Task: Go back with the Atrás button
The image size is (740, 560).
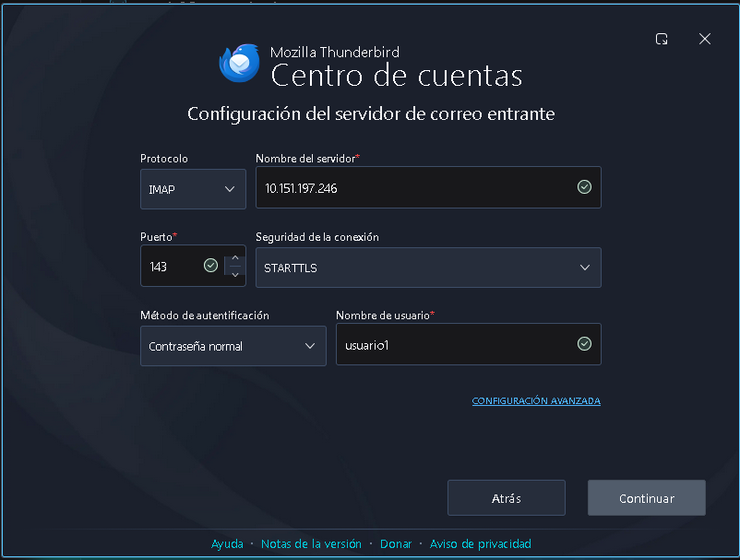Action: [x=507, y=497]
